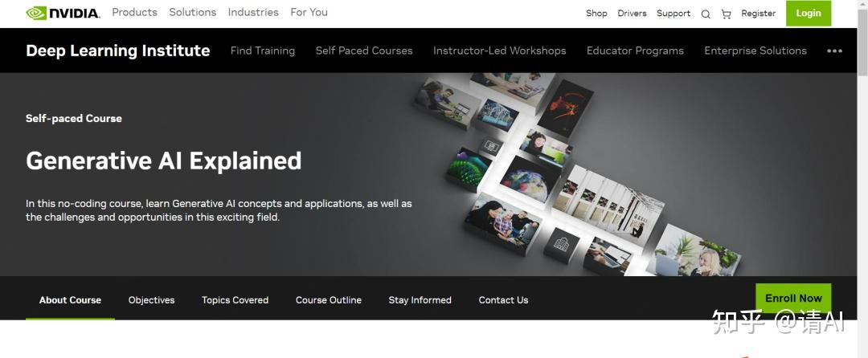Open the Industries menu
868x358 pixels.
(x=253, y=12)
